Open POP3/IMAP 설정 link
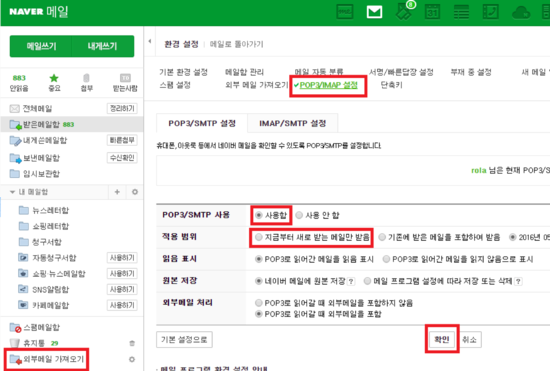The height and width of the screenshot is (371, 550). (x=329, y=85)
